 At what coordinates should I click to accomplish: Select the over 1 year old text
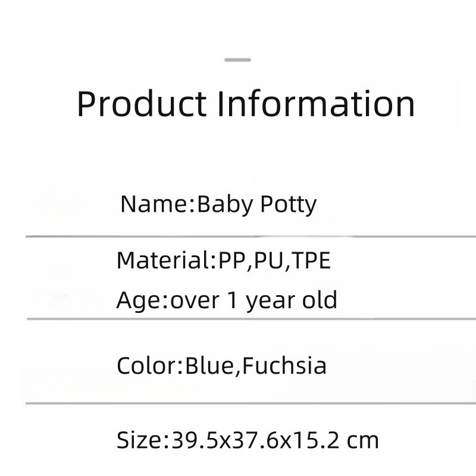tap(254, 300)
